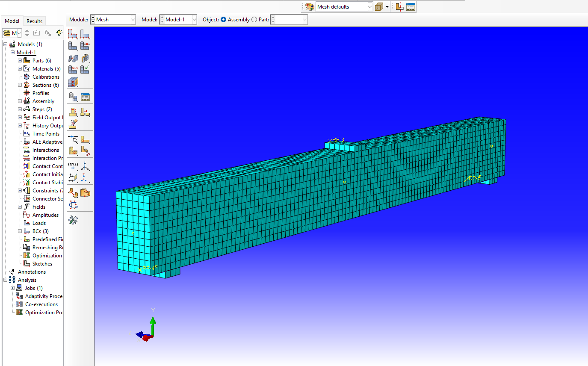The image size is (588, 366).
Task: Open the dialog window icon in top toolbar
Action: click(411, 7)
